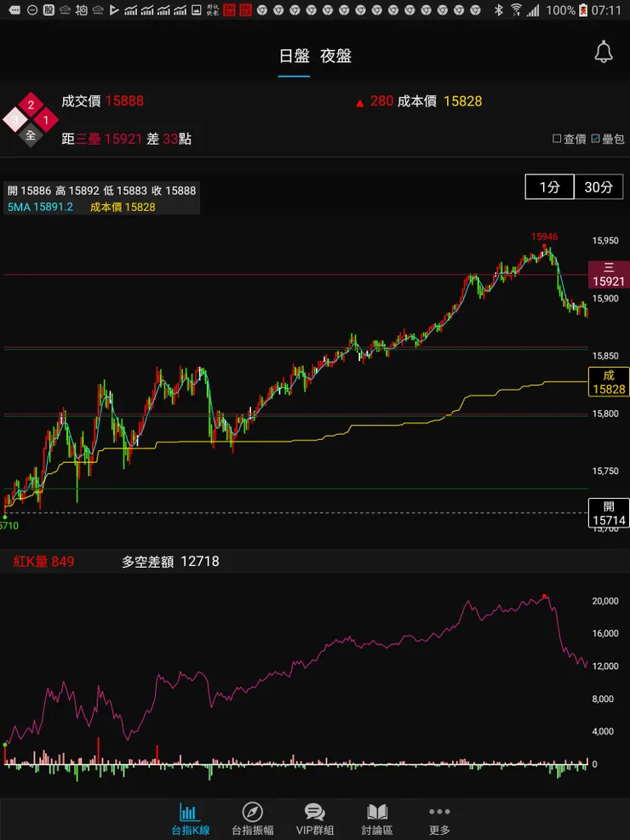The width and height of the screenshot is (630, 840).
Task: Switch to the 日盤 tab
Action: click(294, 56)
